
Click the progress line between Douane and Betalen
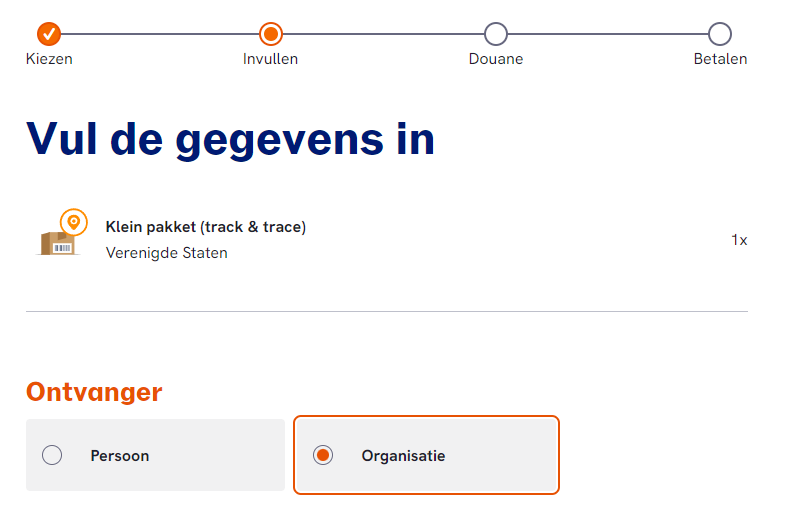click(608, 34)
